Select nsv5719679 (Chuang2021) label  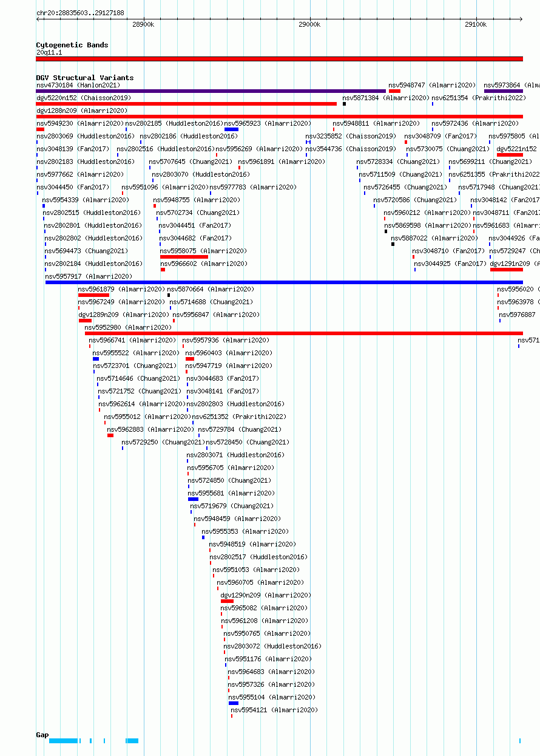(x=232, y=506)
